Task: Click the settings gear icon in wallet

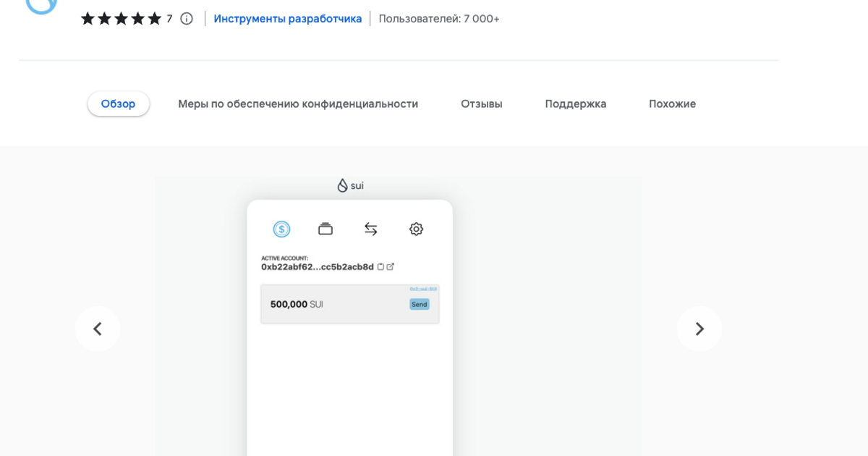Action: point(416,229)
